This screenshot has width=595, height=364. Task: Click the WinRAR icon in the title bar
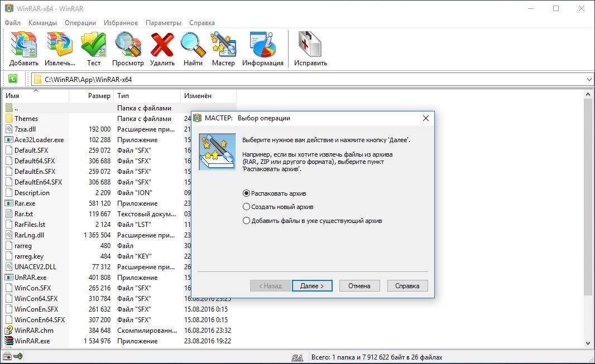tap(9, 8)
